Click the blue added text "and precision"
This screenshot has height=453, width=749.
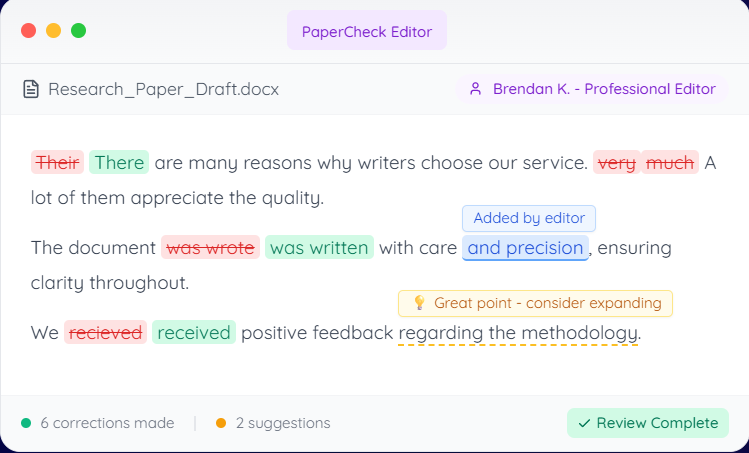tap(525, 247)
